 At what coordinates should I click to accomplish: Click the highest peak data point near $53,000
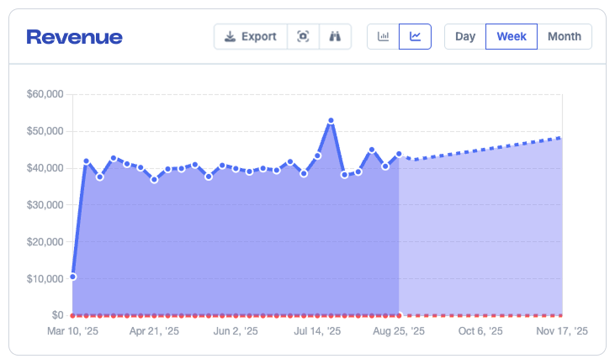pyautogui.click(x=331, y=121)
